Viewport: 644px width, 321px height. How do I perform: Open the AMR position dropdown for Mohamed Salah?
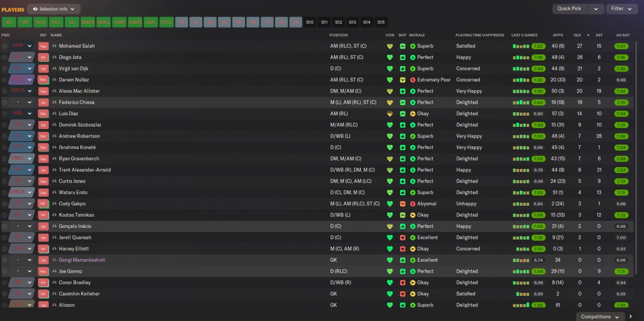(x=22, y=46)
